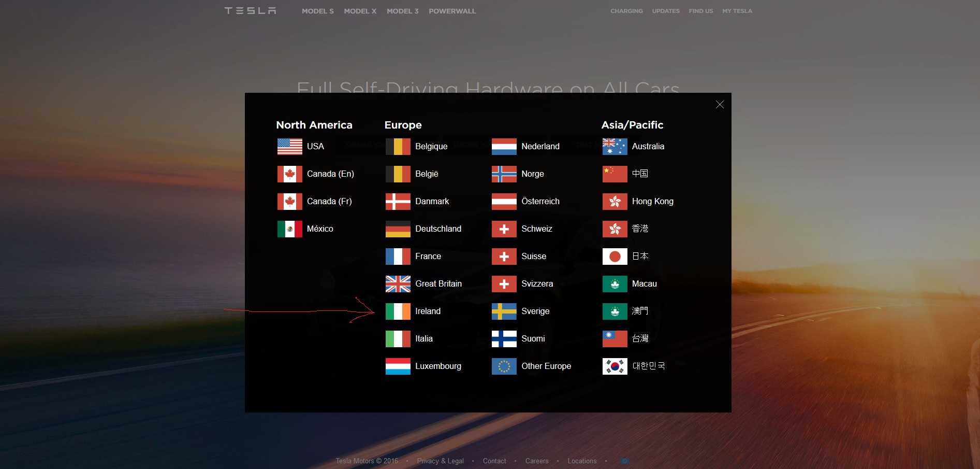This screenshot has width=980, height=469.
Task: Select the Deutschland text link
Action: pos(438,229)
